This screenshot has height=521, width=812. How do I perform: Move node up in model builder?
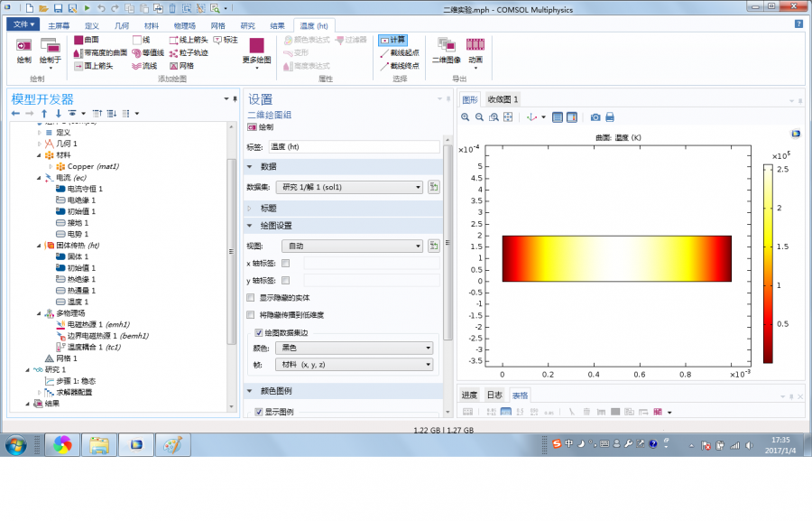point(44,114)
